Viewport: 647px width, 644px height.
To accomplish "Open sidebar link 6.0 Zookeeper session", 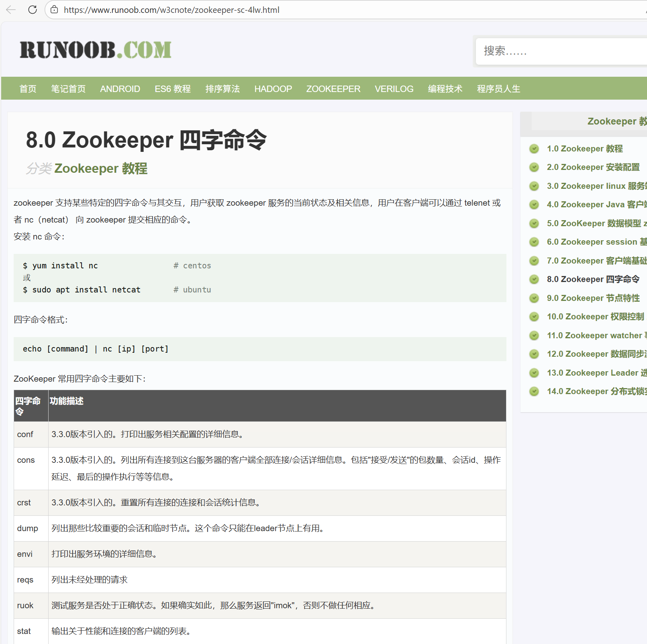I will pyautogui.click(x=597, y=242).
